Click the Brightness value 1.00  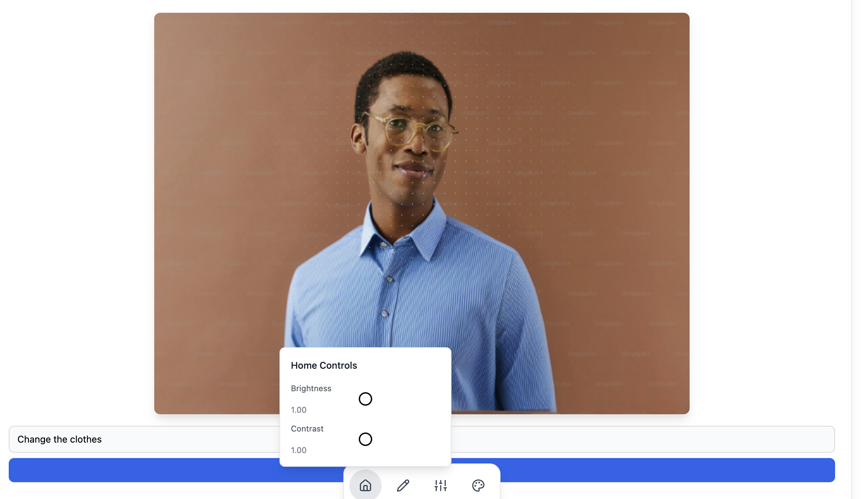click(x=299, y=410)
